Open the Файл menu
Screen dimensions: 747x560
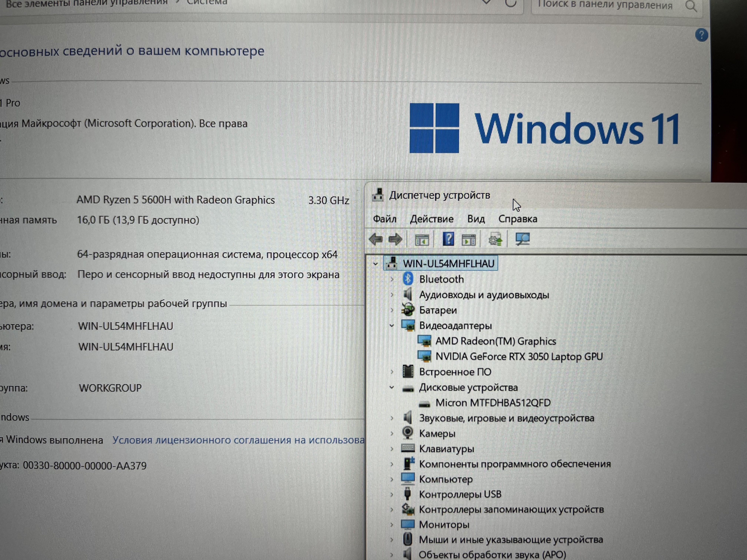tap(384, 219)
